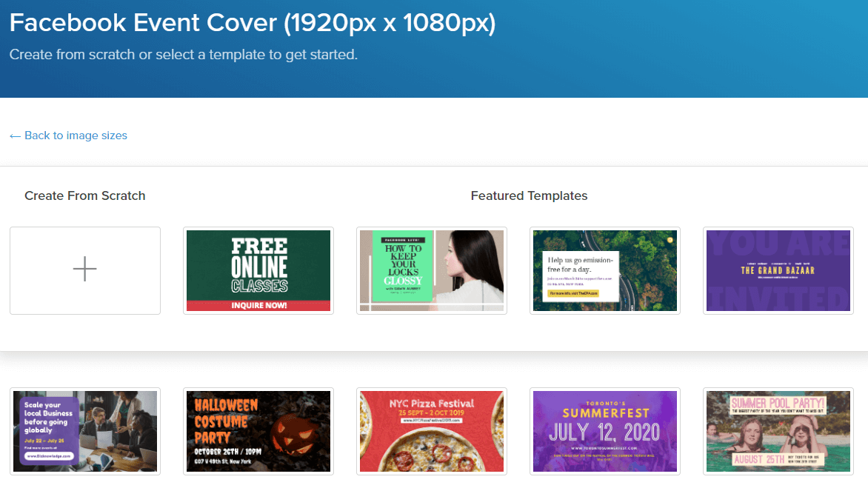The image size is (868, 488).
Task: Select The Grand Bazaar purple invitation template
Action: click(x=778, y=270)
